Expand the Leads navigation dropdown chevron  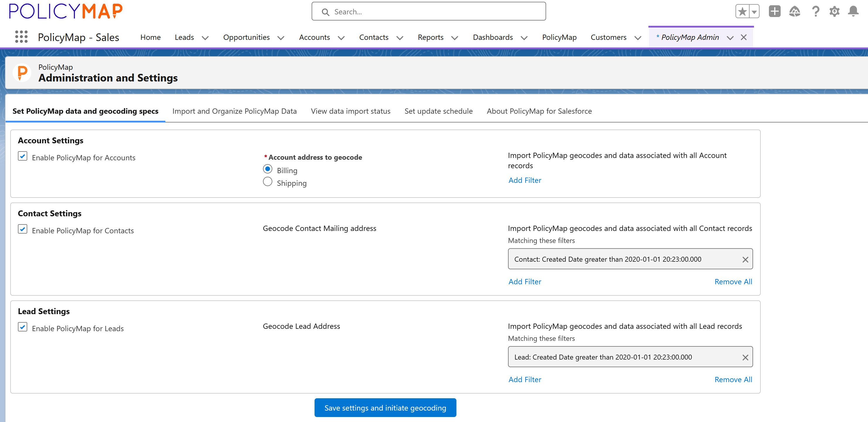pos(205,38)
